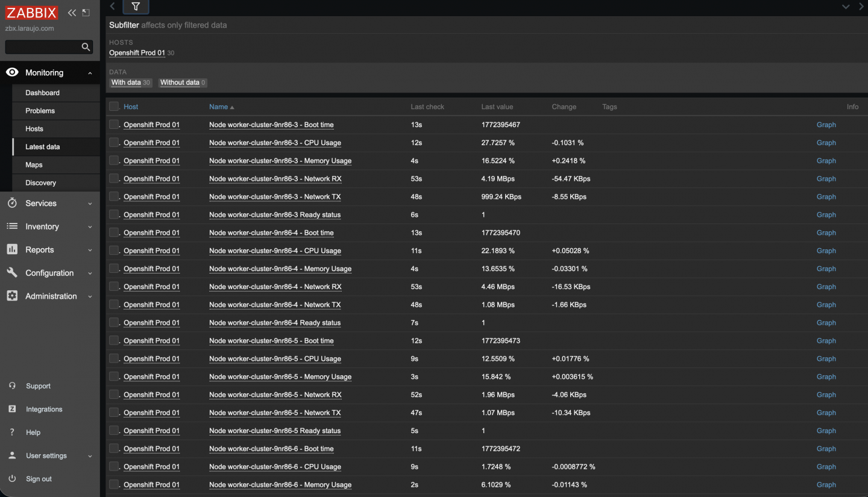Expand the Administration menu chevron
This screenshot has width=868, height=497.
pos(90,296)
